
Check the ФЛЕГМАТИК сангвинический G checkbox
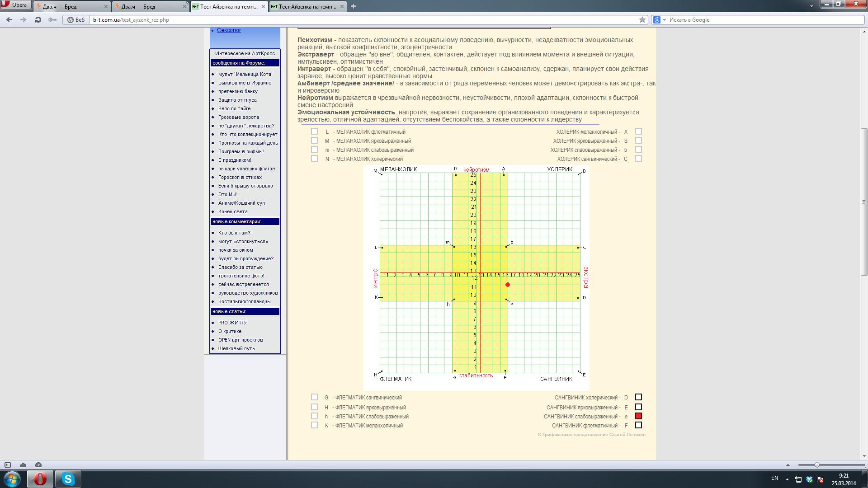coord(314,397)
